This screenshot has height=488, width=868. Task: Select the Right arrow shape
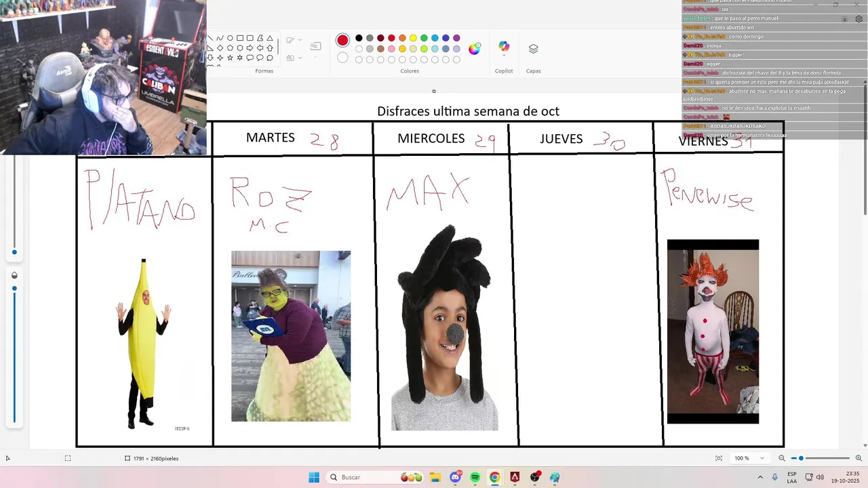click(250, 48)
